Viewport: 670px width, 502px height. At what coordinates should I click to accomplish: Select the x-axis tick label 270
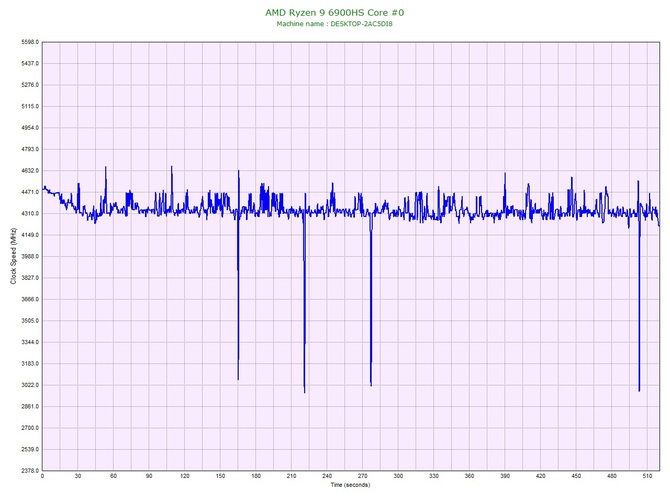(x=362, y=476)
